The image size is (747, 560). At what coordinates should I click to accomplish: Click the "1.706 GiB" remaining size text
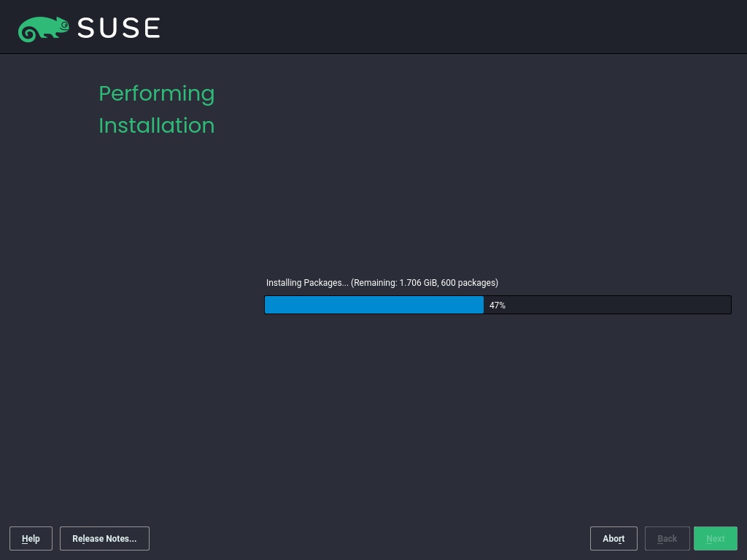click(419, 283)
